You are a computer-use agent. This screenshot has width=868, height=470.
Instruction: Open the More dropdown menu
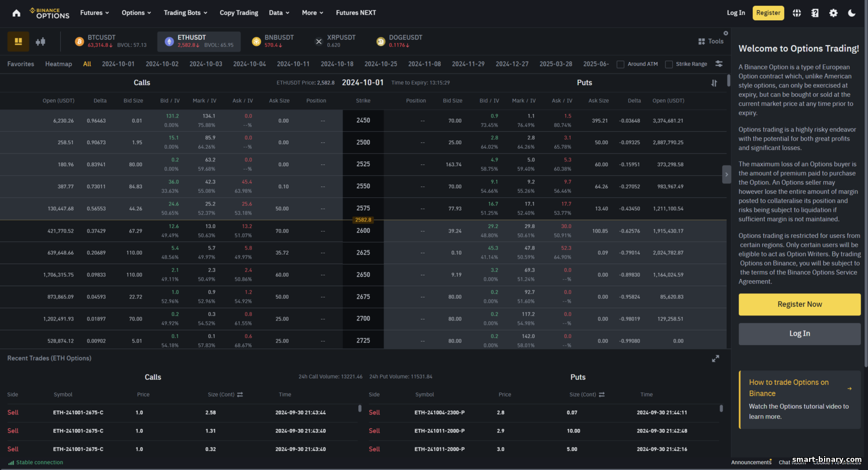tap(313, 13)
